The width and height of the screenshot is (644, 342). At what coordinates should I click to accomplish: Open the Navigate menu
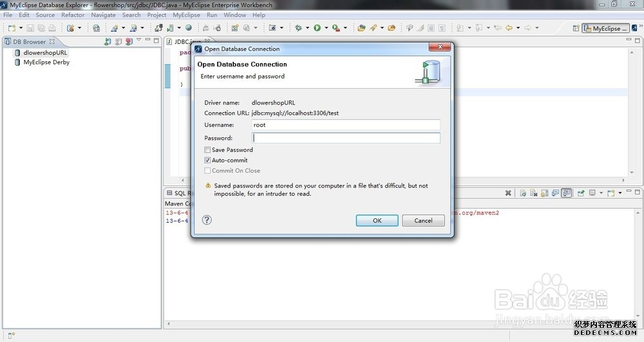tap(103, 15)
